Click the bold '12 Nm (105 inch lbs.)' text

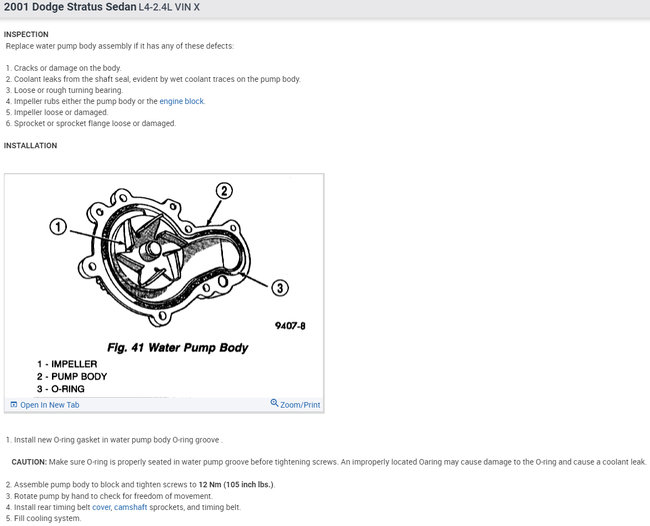(x=236, y=485)
